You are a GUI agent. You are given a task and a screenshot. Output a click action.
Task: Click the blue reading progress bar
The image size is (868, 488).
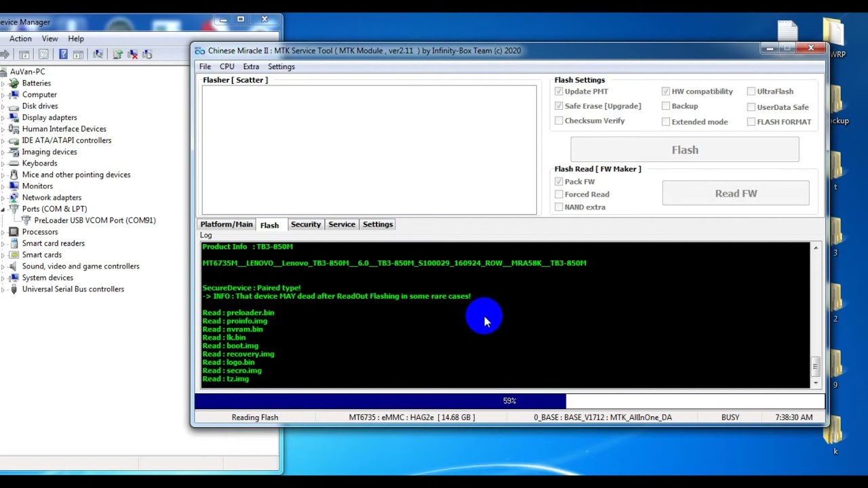(380, 401)
